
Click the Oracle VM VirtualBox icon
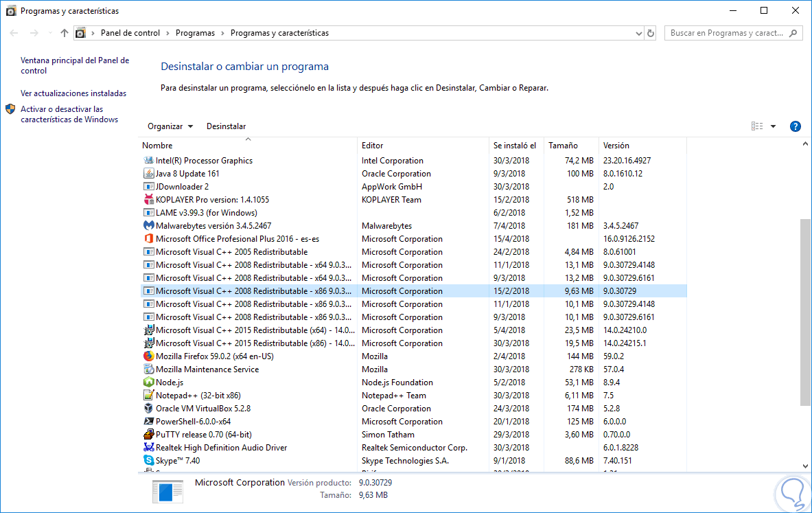click(x=149, y=409)
